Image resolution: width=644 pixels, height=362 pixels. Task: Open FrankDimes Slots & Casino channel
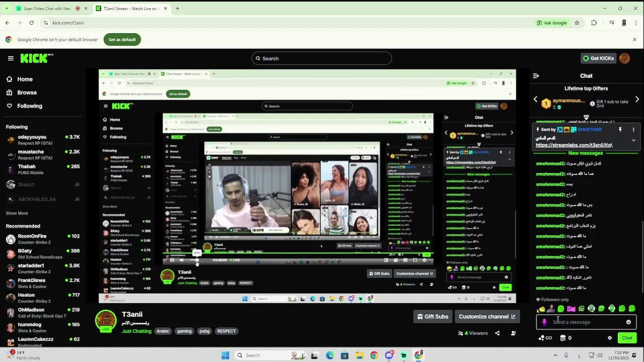tap(43, 283)
